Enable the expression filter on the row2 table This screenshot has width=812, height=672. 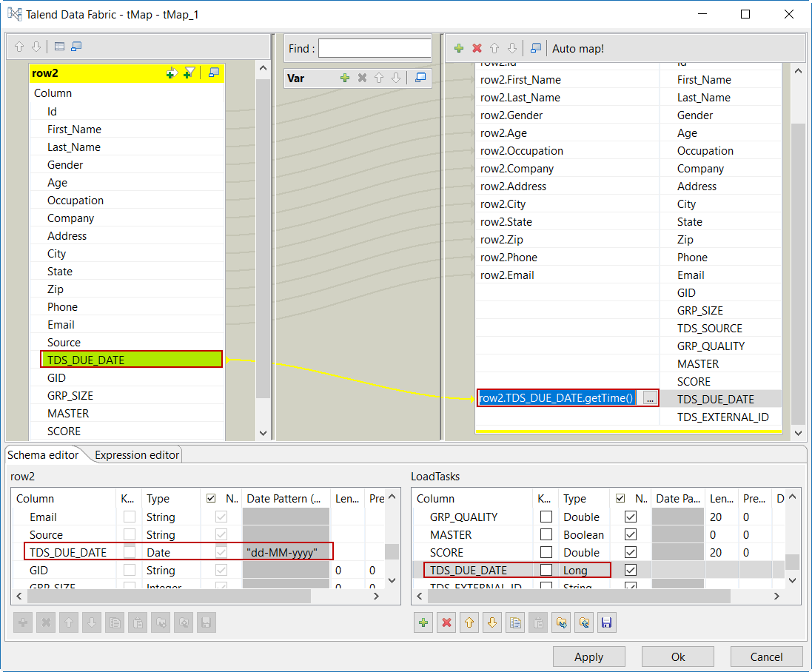190,73
